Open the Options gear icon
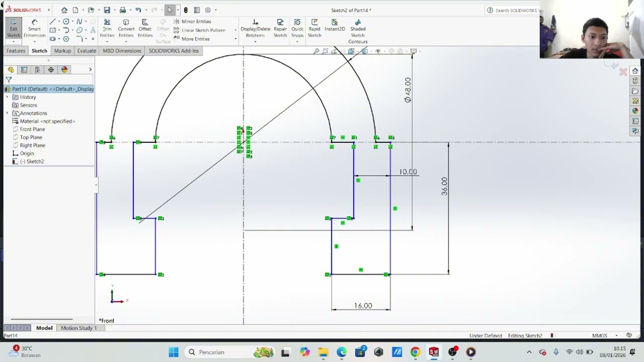Image resolution: width=644 pixels, height=362 pixels. tap(208, 10)
